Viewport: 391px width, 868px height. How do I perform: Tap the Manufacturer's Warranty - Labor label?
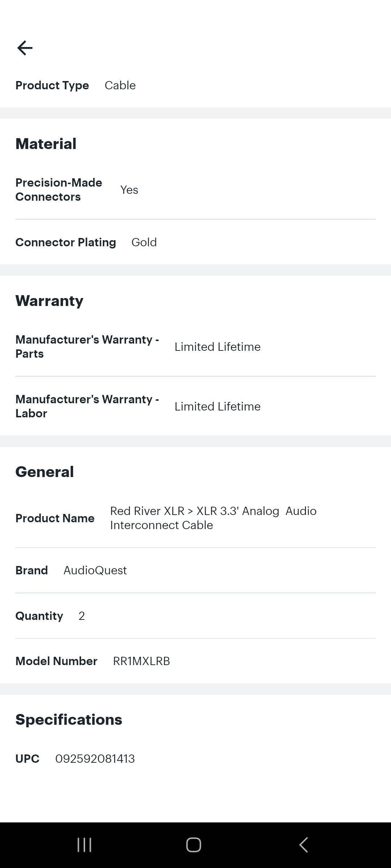(x=87, y=406)
